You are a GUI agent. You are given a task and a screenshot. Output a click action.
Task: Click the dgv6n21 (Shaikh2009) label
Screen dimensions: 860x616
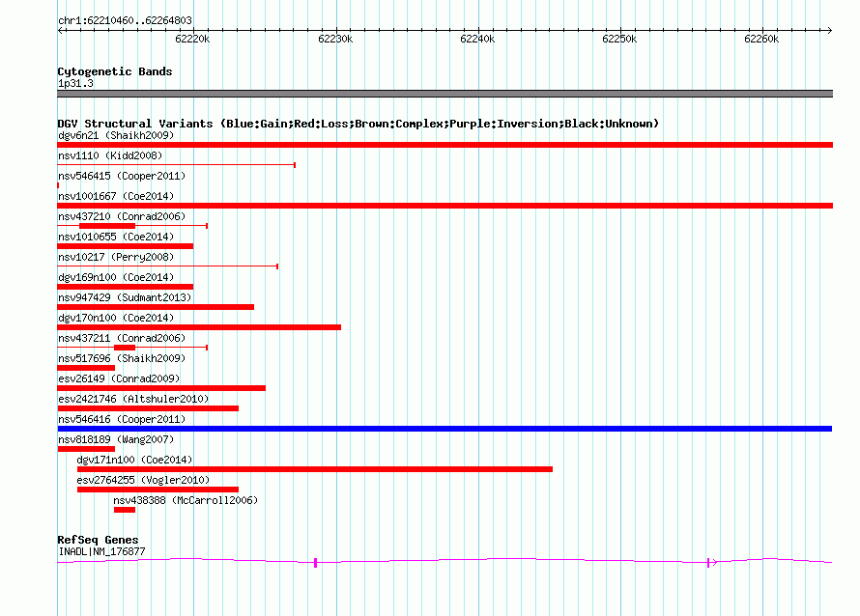[x=116, y=135]
